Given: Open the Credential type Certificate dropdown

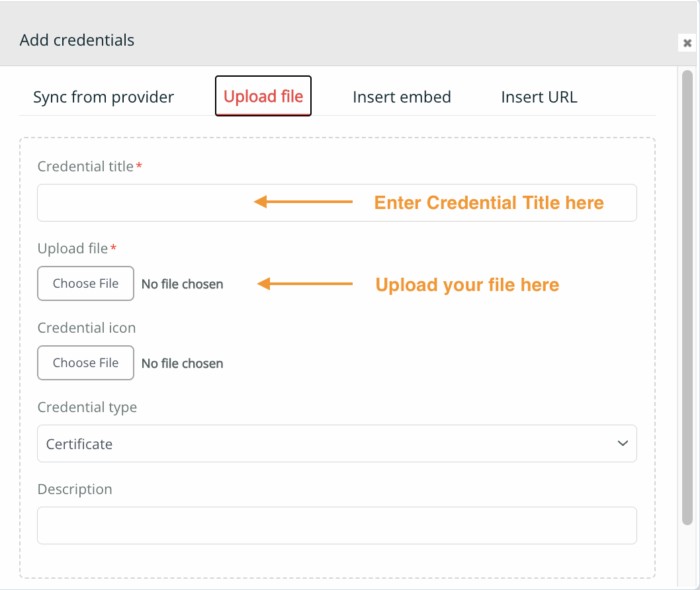Looking at the screenshot, I should tap(337, 443).
